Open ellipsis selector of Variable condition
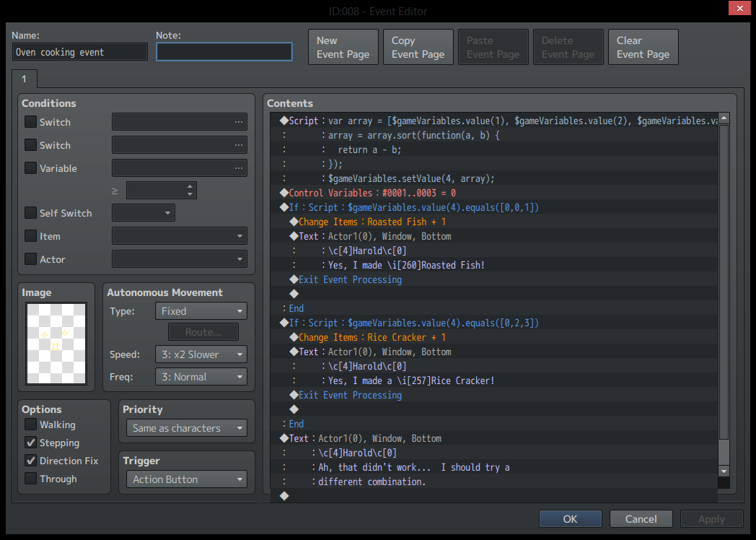 pos(239,168)
